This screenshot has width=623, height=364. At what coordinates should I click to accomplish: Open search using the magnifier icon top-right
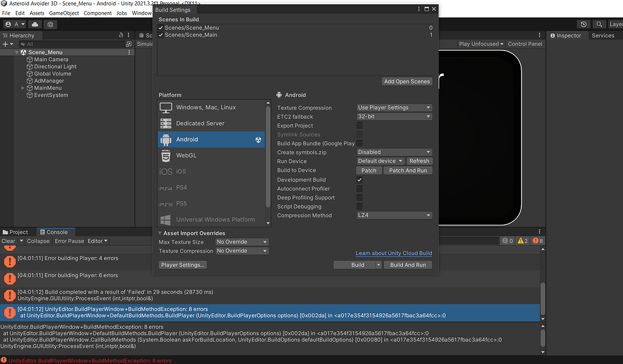point(599,24)
